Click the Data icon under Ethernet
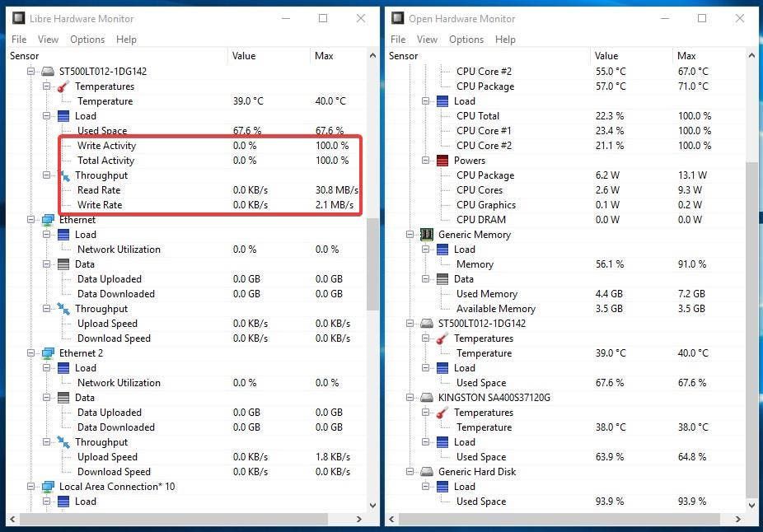The height and width of the screenshot is (532, 763). 63,264
